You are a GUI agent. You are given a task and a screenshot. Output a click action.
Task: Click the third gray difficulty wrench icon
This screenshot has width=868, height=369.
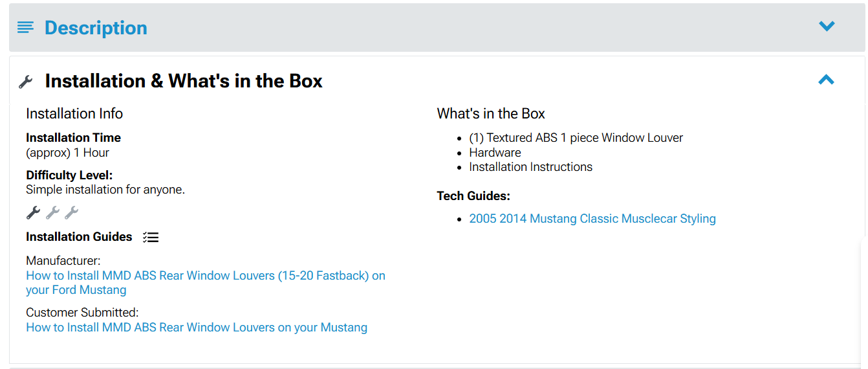pyautogui.click(x=71, y=212)
